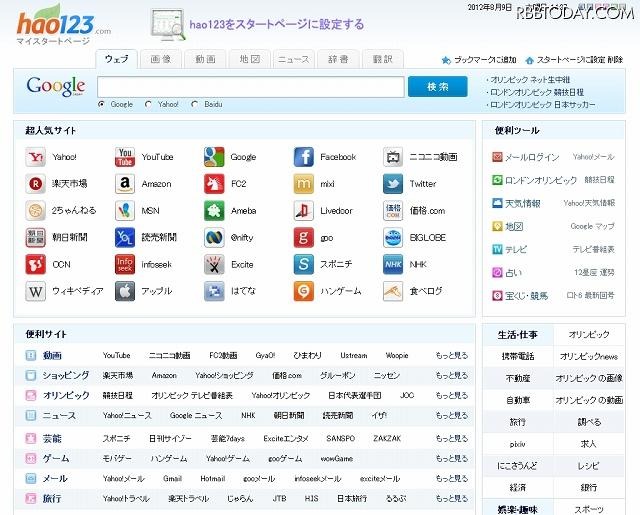The height and width of the screenshot is (515, 640).
Task: Click the infoseek icon
Action: click(x=125, y=264)
